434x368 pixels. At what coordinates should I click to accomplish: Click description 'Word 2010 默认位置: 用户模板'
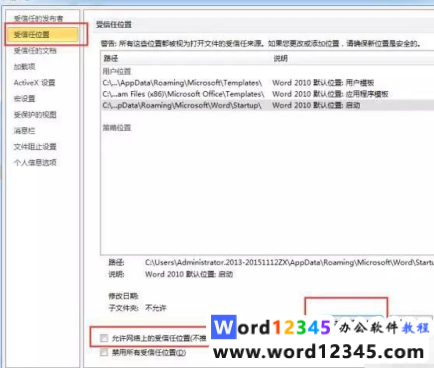[x=323, y=83]
